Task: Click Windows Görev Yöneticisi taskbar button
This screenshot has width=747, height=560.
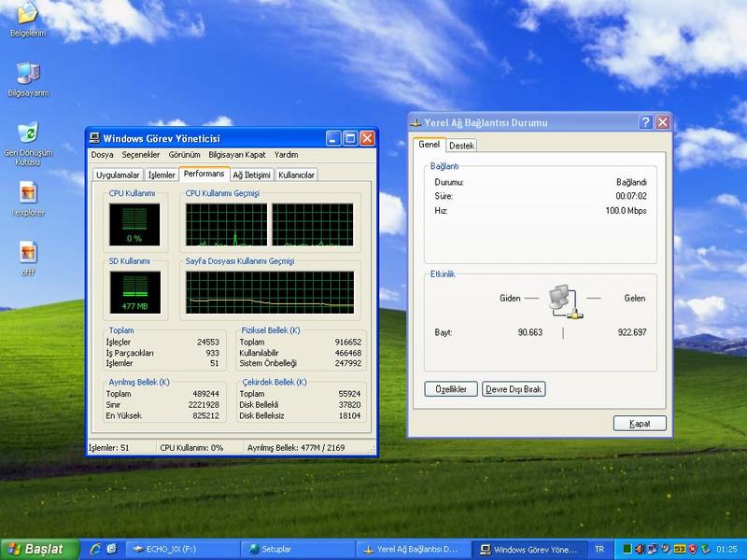Action: click(x=529, y=549)
